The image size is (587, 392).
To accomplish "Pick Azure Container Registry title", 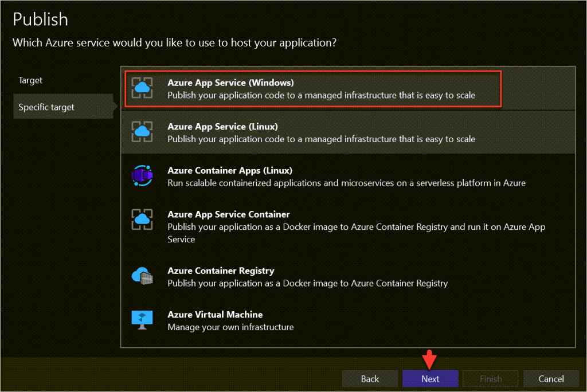I will 221,271.
